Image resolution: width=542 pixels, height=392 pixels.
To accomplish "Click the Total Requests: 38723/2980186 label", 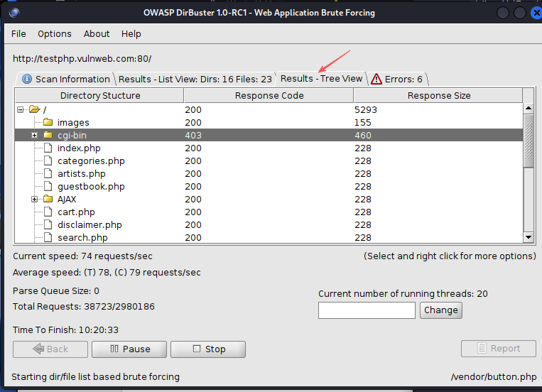I will [x=84, y=307].
